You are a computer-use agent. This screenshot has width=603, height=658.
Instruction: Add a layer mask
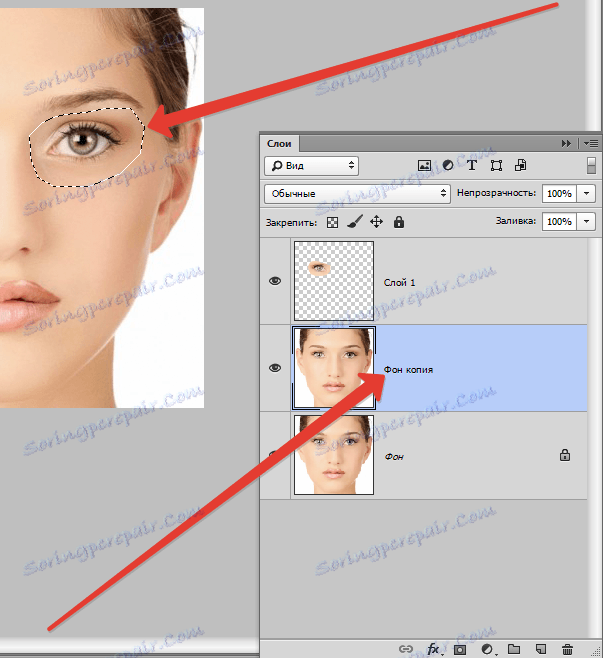point(460,649)
